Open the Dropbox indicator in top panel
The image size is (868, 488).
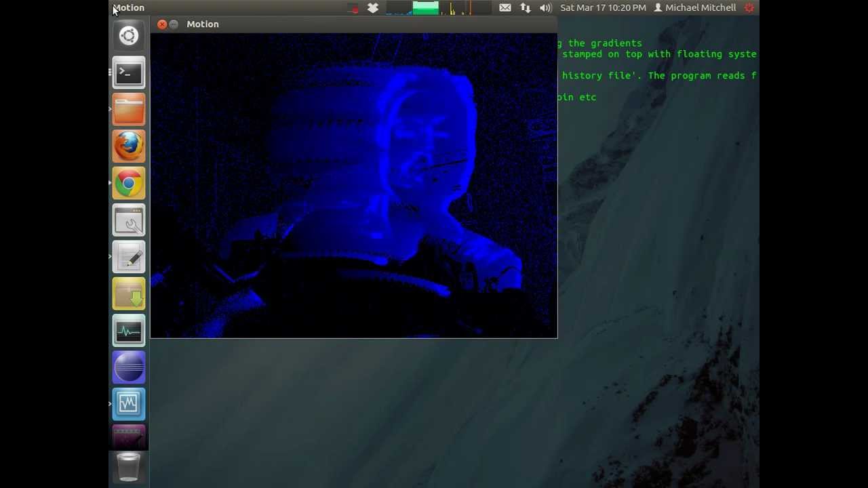click(x=373, y=7)
